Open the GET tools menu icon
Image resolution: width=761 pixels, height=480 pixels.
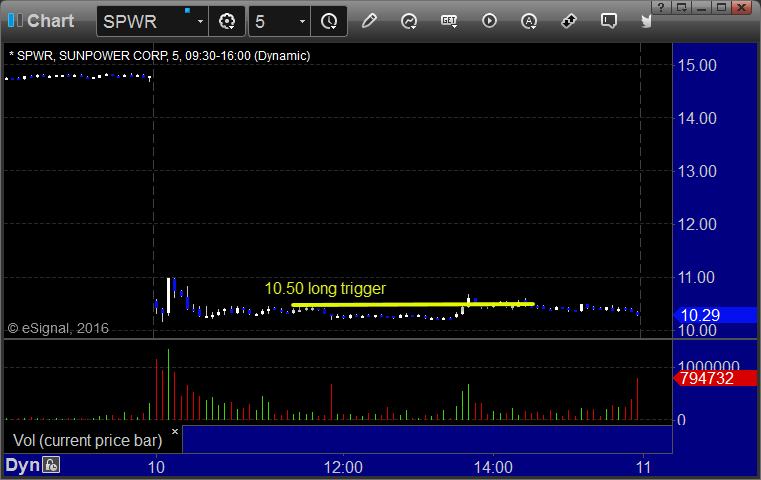(449, 21)
